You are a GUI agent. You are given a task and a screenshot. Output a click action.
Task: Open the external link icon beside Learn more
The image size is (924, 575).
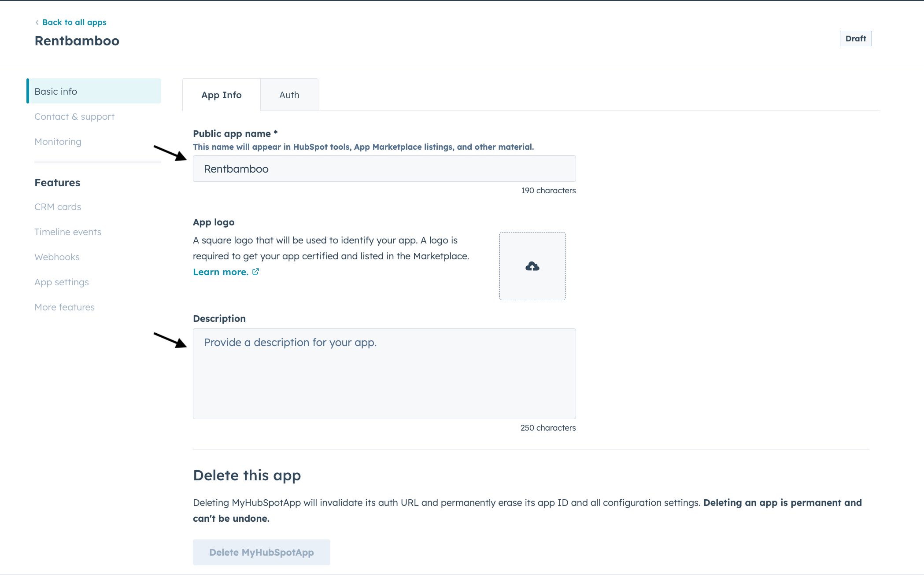(x=255, y=272)
